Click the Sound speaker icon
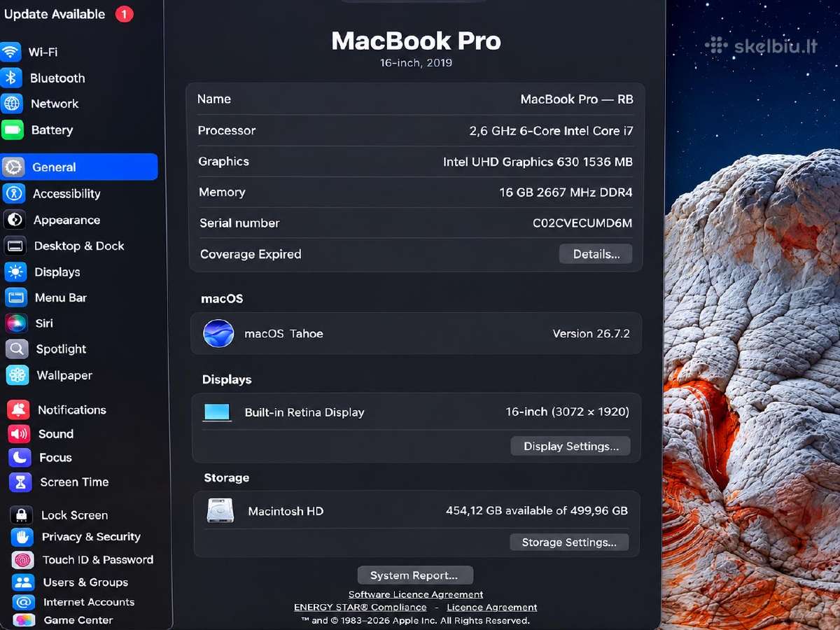This screenshot has height=630, width=840. click(x=19, y=433)
